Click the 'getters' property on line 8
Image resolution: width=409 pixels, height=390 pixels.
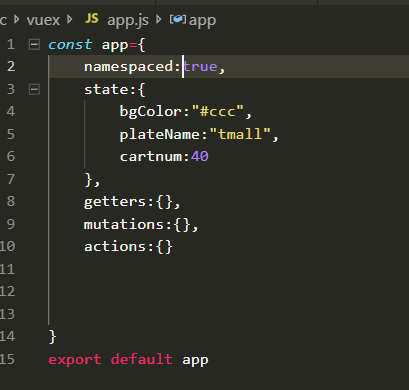coord(115,202)
